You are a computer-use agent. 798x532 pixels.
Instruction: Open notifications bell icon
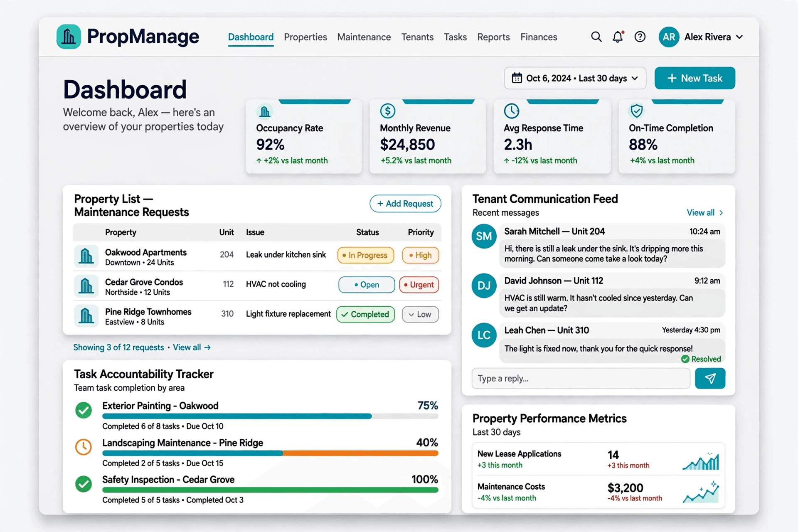(618, 37)
